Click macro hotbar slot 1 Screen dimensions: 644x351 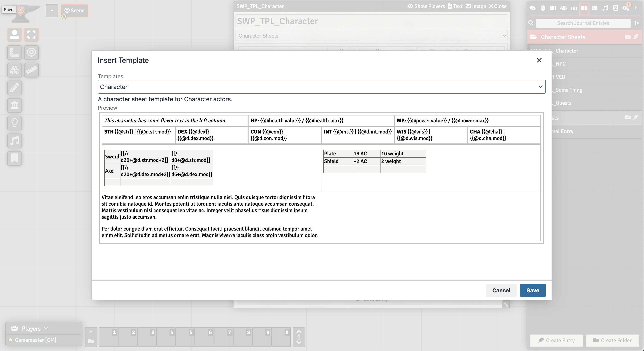point(109,337)
